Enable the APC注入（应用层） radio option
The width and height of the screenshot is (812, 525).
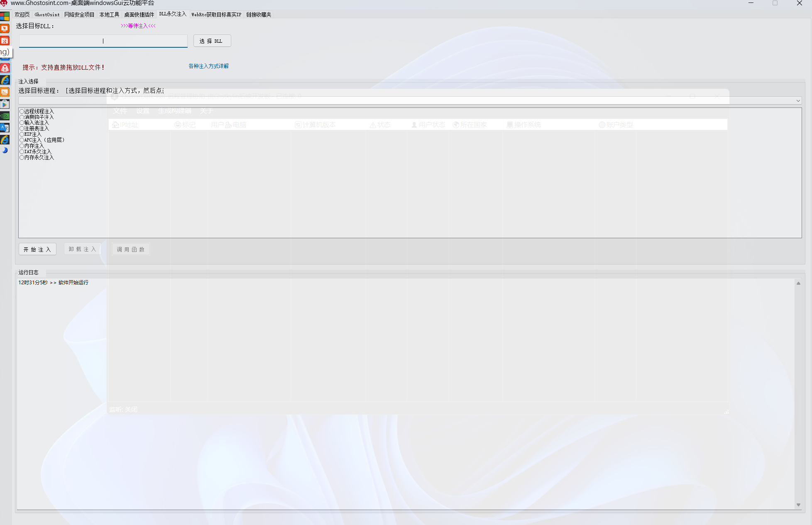pos(22,140)
